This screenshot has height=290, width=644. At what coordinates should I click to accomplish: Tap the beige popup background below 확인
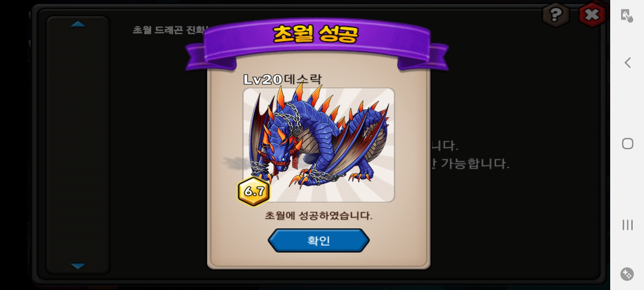coord(318,260)
